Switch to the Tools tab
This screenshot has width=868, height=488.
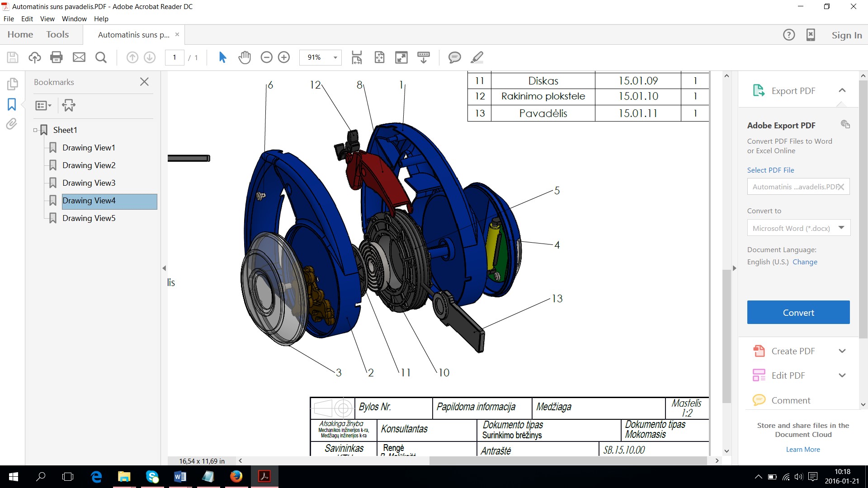click(57, 34)
